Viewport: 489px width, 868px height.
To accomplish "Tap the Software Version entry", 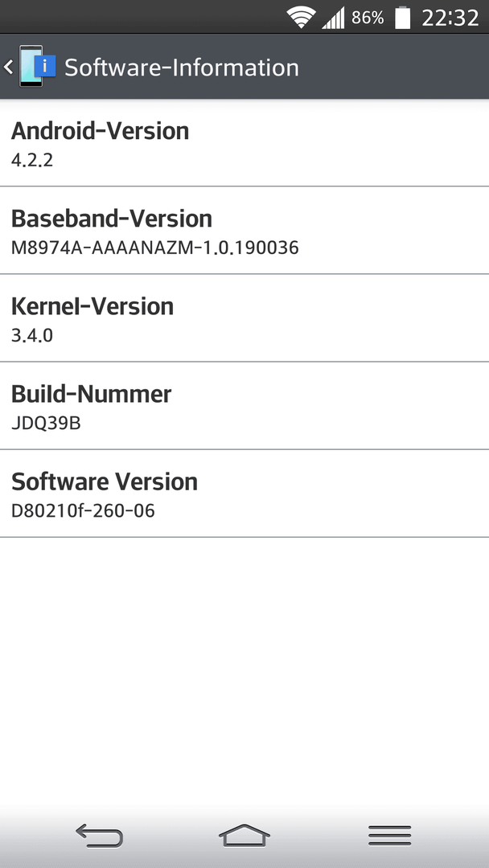I will click(244, 493).
